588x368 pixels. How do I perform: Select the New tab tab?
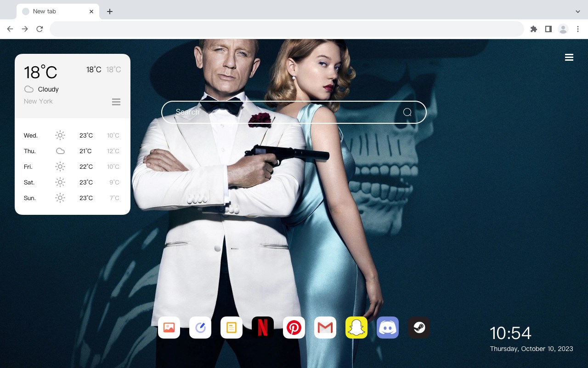tap(58, 11)
